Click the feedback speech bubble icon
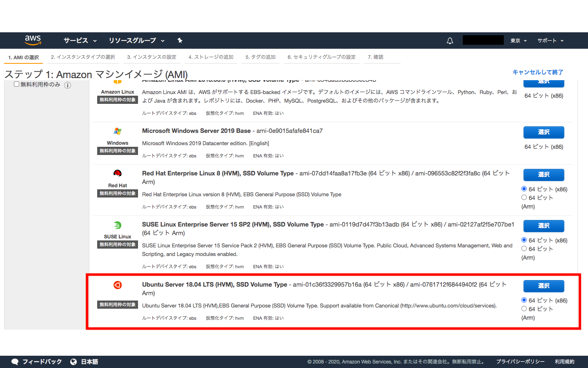 (x=15, y=362)
